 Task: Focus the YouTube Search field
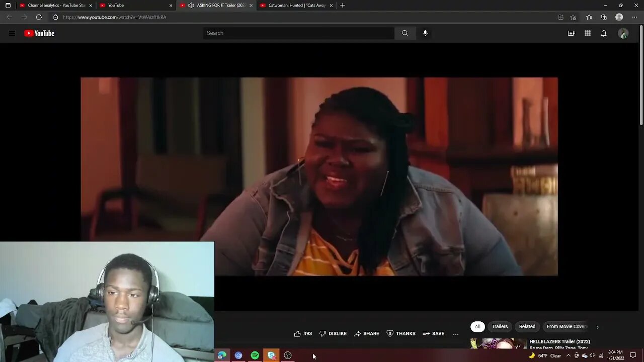pos(299,33)
